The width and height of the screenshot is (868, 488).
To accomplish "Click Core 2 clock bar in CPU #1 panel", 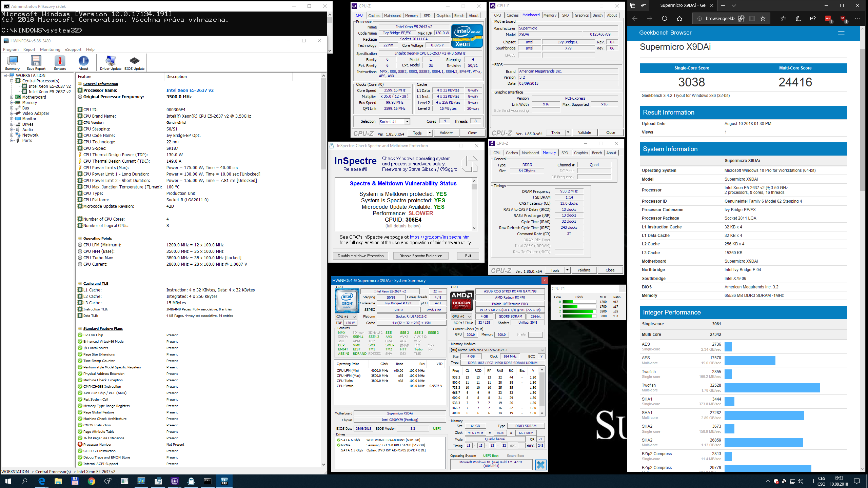I will [x=579, y=311].
